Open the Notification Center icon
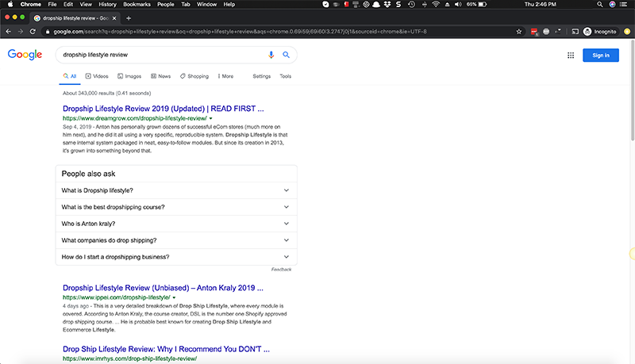 point(624,5)
